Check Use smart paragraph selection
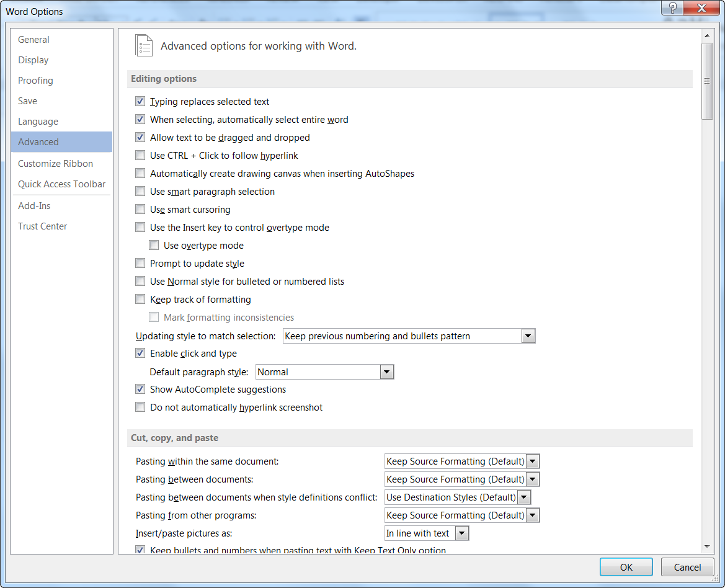 point(140,192)
